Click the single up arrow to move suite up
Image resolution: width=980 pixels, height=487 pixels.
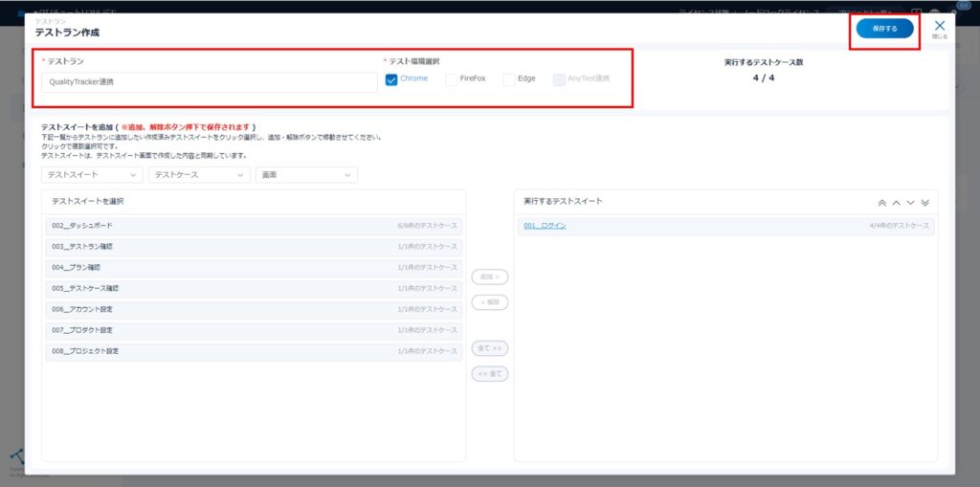[x=896, y=203]
